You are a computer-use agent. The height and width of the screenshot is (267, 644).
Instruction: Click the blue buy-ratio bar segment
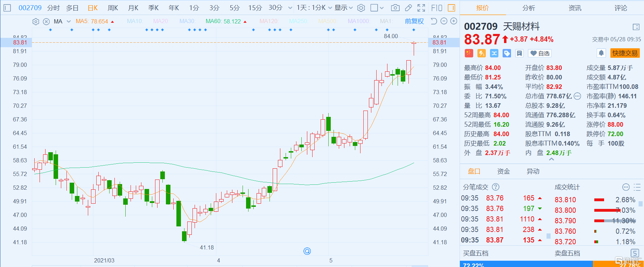coord(526,264)
